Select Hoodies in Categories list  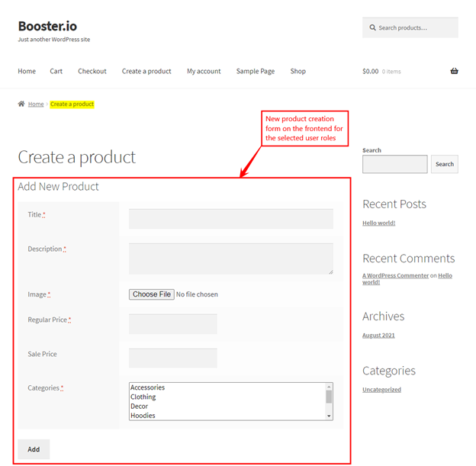pos(143,416)
